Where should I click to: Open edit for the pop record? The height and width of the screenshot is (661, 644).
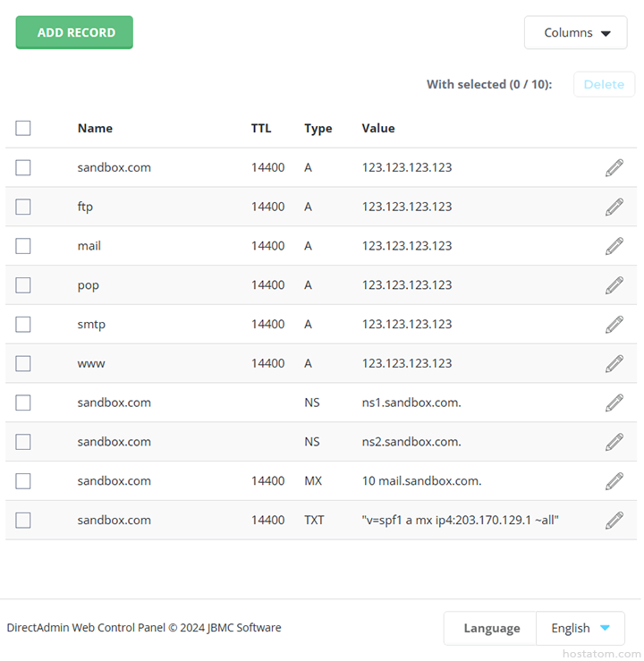click(614, 285)
